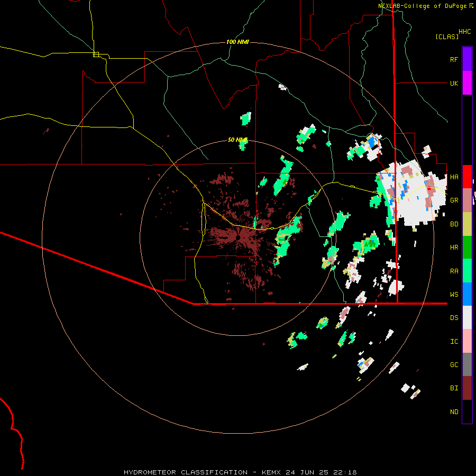This screenshot has width=476, height=476.
Task: Click the GR legend label
Action: click(454, 200)
